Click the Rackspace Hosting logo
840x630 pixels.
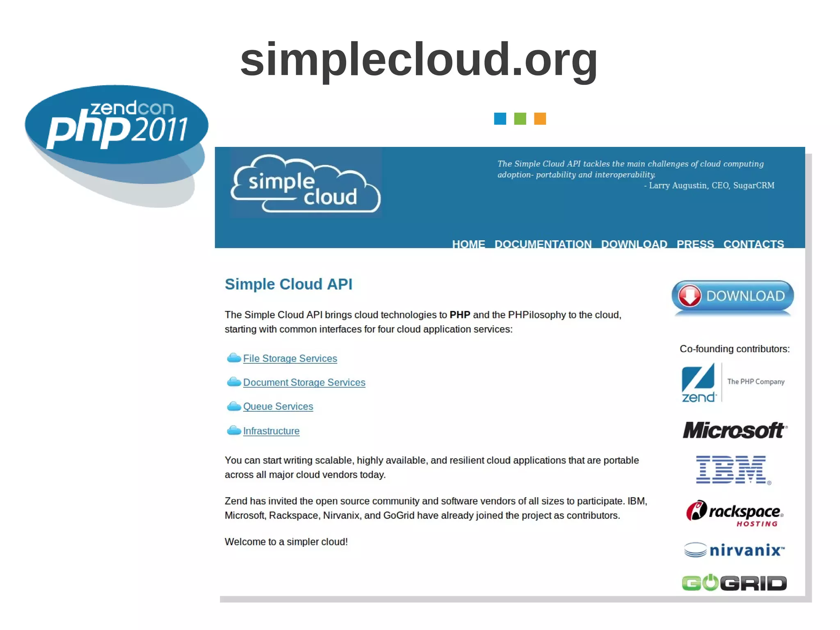tap(735, 514)
